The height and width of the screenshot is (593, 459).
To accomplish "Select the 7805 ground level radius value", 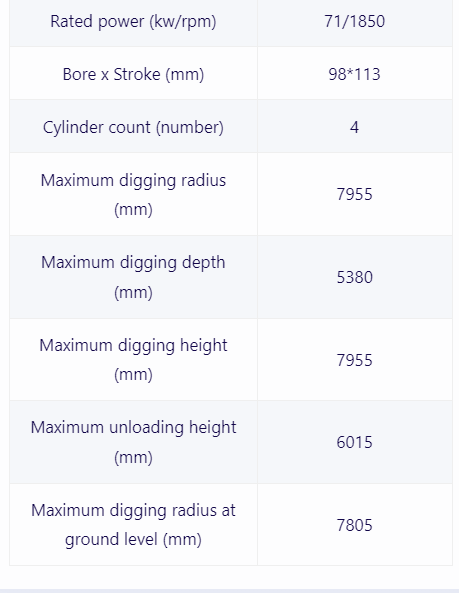I will click(354, 525).
